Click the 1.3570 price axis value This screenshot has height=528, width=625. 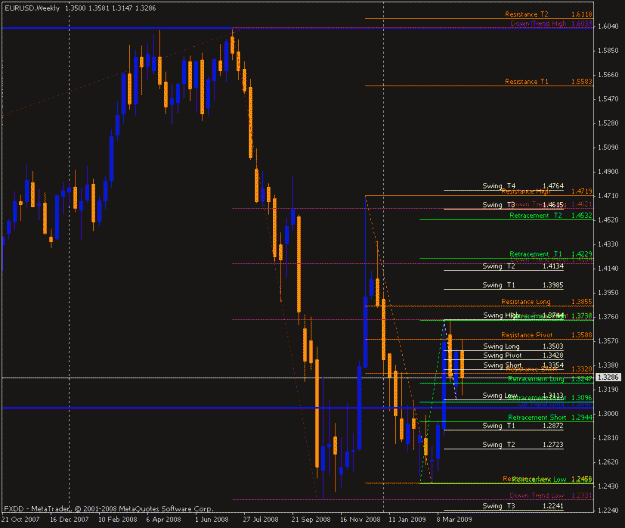tap(608, 341)
